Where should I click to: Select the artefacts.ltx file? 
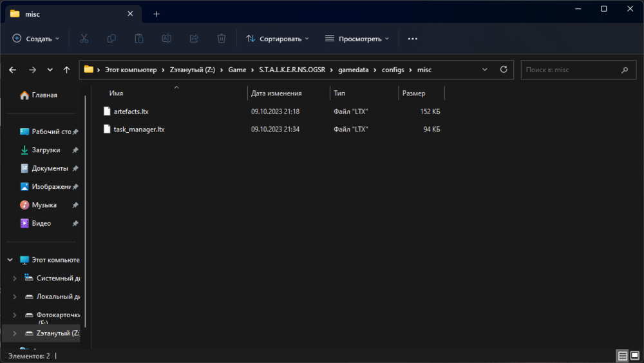click(x=131, y=112)
